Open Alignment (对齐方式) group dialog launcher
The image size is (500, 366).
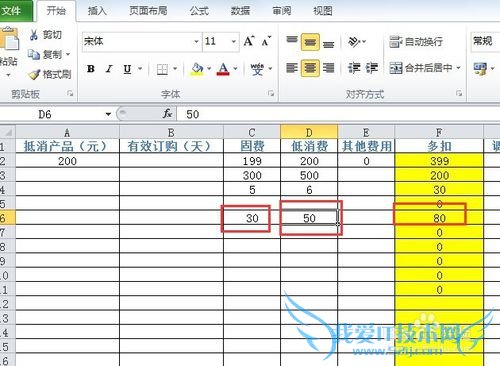459,93
